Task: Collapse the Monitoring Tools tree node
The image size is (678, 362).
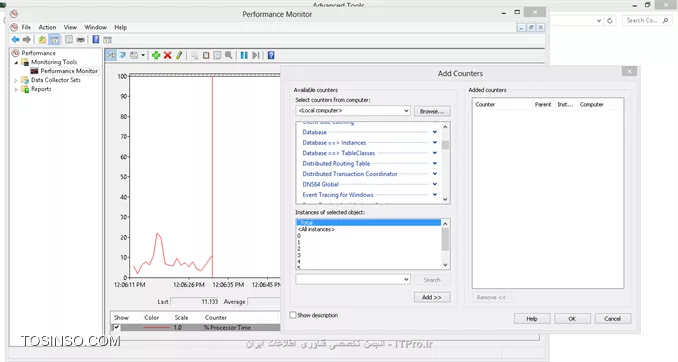Action: click(16, 62)
